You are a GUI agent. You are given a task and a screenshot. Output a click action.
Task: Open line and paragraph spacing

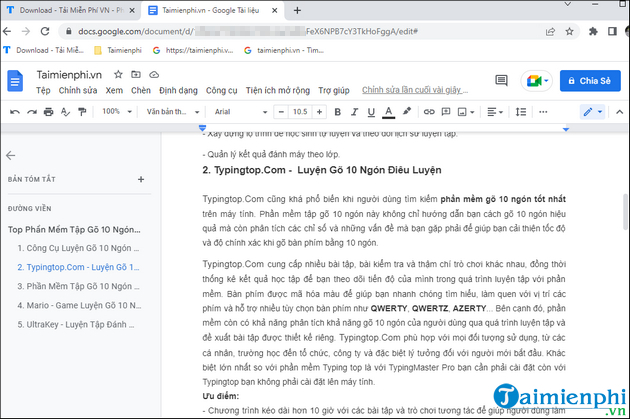(521, 112)
